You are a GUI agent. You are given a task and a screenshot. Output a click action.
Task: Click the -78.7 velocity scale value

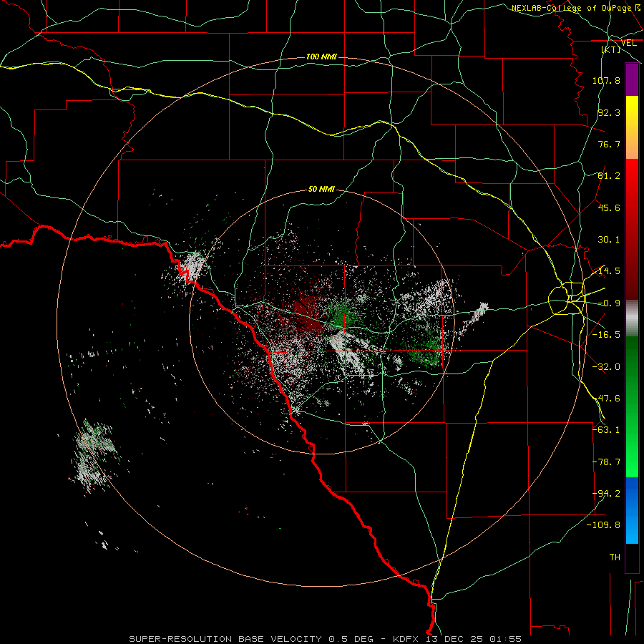click(x=606, y=462)
